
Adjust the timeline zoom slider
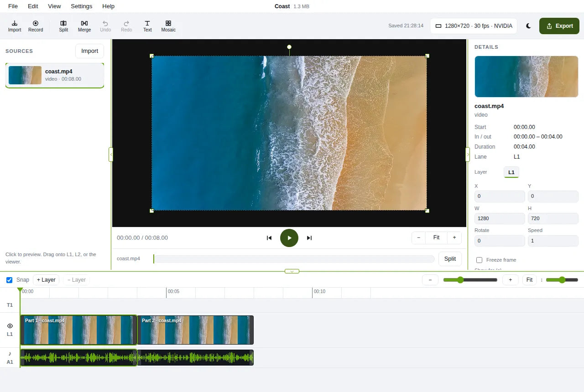(x=470, y=280)
